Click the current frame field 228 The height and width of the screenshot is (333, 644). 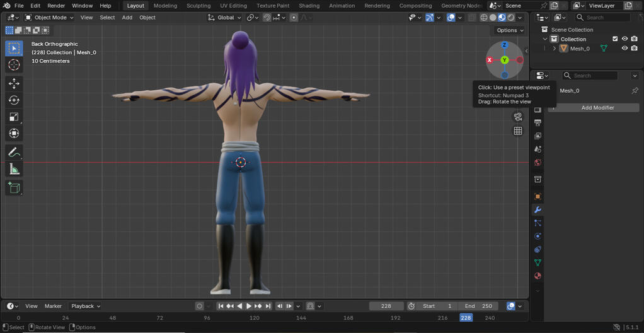coord(386,306)
